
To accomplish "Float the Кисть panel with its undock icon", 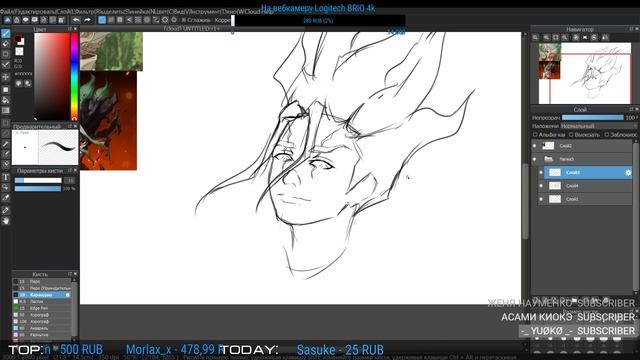I will (70, 274).
